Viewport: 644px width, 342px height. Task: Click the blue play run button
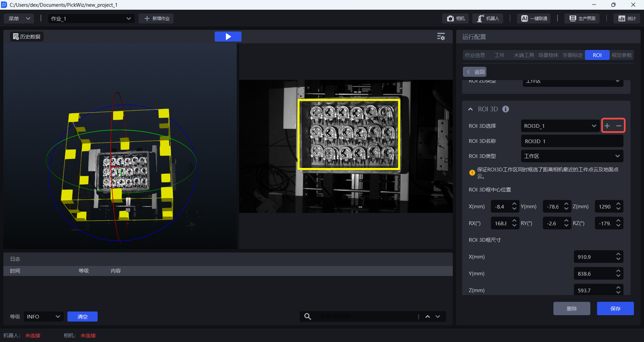(x=228, y=37)
